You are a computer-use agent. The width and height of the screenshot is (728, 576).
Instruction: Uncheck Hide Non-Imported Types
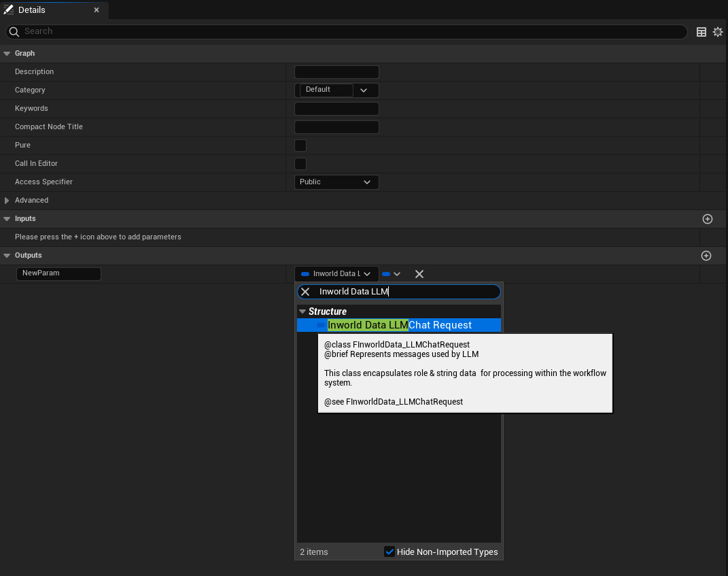point(389,552)
